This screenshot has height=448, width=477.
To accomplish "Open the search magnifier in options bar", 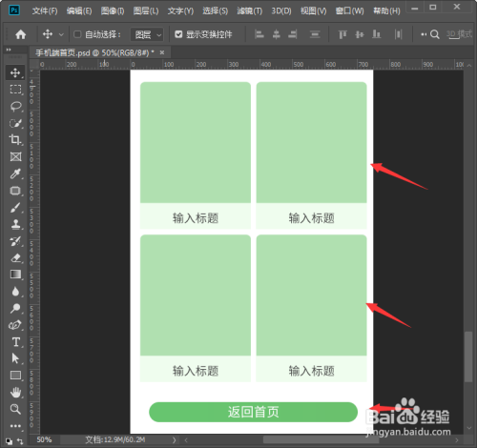I will 435,34.
